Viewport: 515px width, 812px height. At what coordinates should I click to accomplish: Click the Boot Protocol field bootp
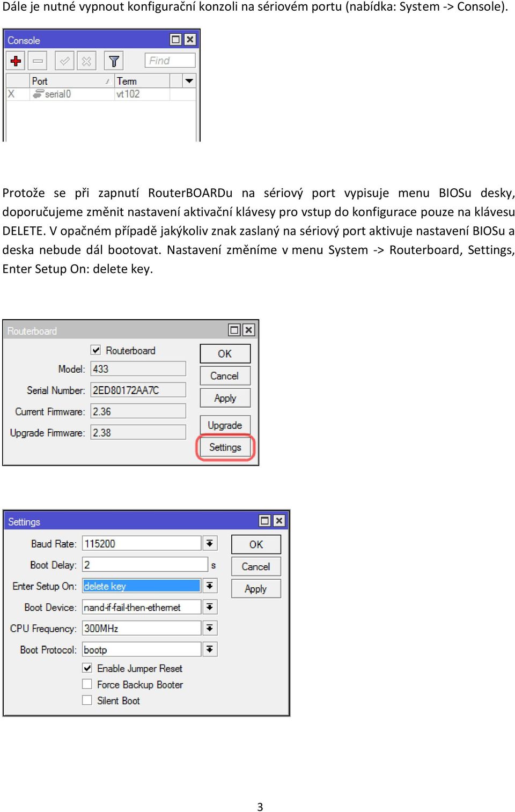(142, 649)
